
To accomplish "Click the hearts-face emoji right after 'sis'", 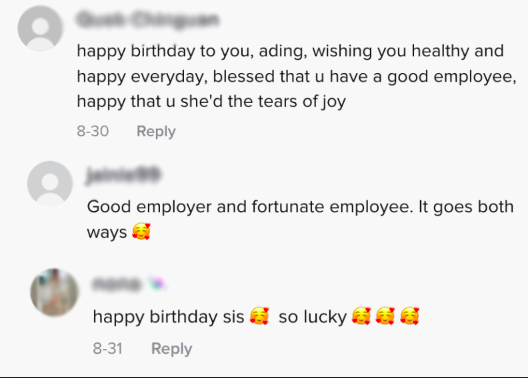I will [259, 316].
